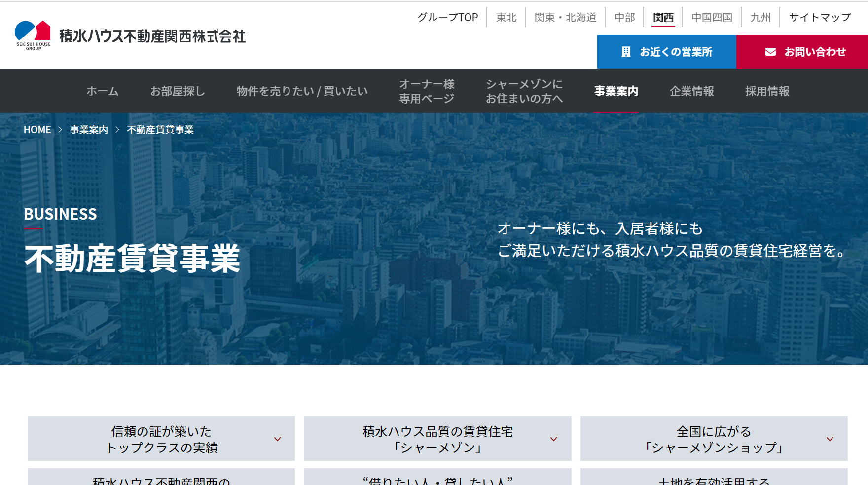Switch to the 九州 region link
This screenshot has width=868, height=485.
click(760, 17)
